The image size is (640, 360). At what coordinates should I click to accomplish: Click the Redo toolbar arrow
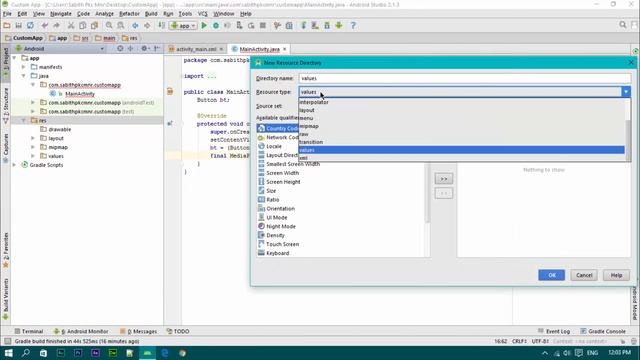tap(56, 25)
